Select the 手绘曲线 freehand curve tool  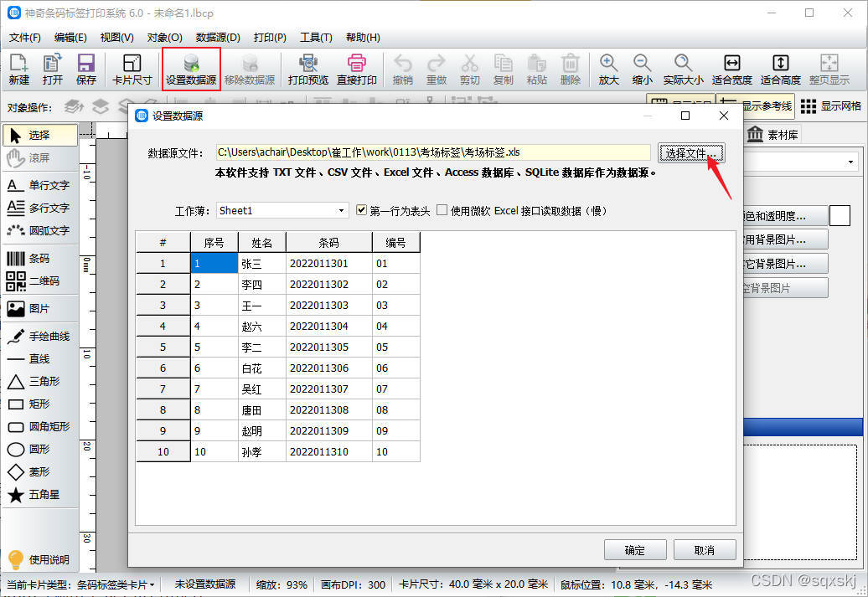[40, 337]
